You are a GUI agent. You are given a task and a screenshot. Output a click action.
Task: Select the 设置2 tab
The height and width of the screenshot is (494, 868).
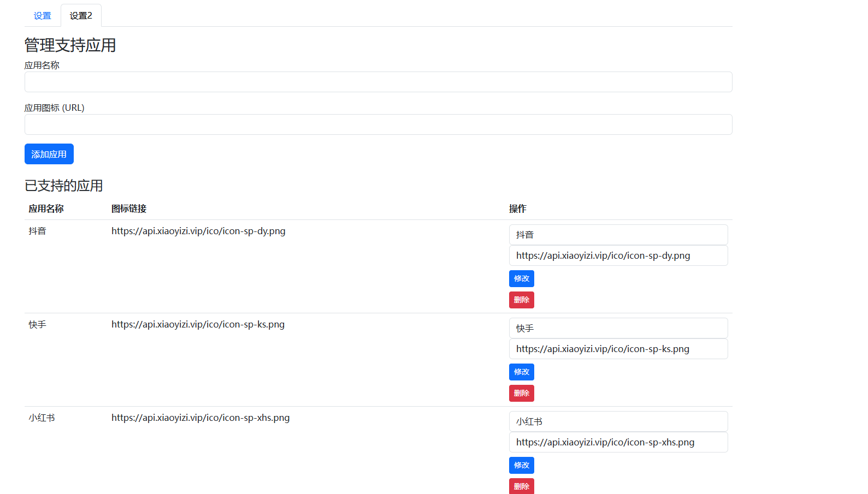81,16
